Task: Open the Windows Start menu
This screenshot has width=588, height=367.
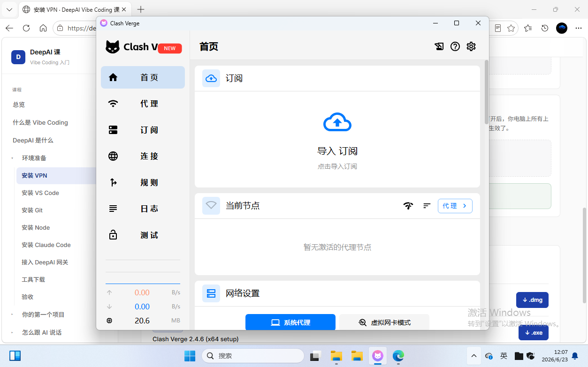Action: coord(190,356)
